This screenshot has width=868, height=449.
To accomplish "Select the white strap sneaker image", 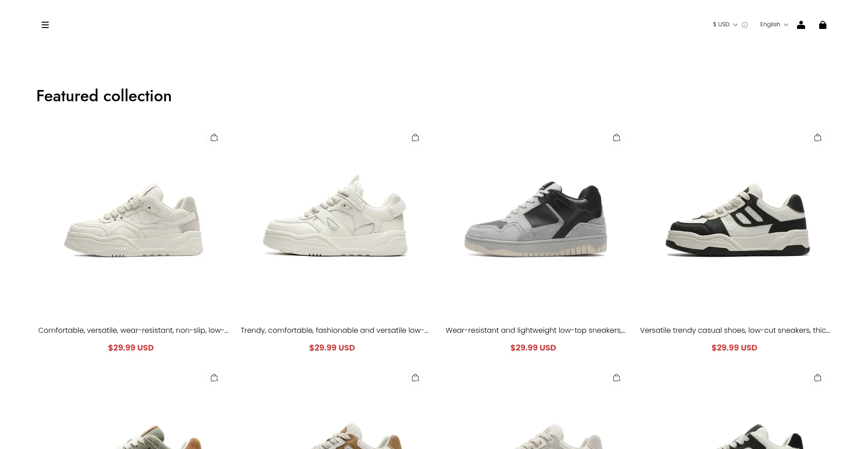I will click(x=335, y=216).
